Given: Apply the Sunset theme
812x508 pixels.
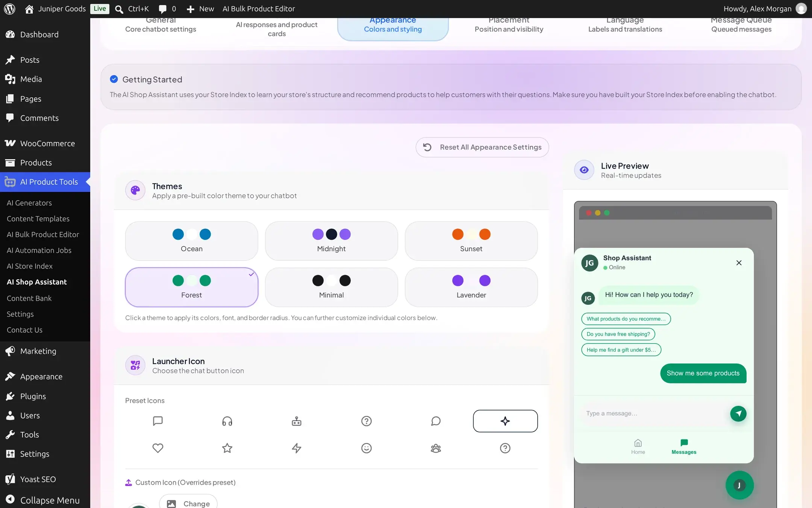Looking at the screenshot, I should pos(471,241).
